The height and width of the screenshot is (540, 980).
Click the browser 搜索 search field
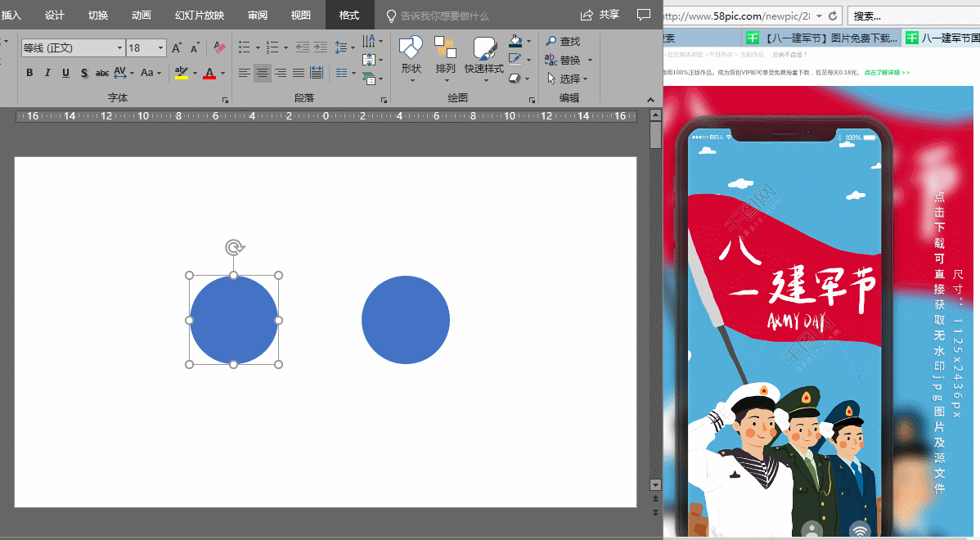click(914, 16)
